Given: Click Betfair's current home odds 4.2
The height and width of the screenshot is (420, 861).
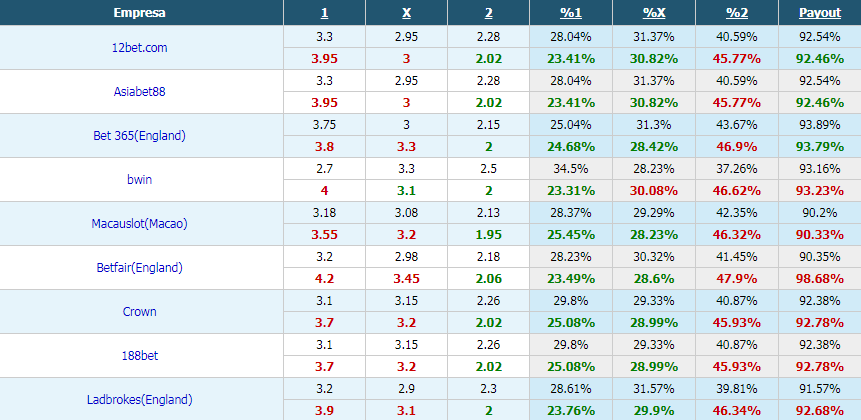Looking at the screenshot, I should [324, 278].
